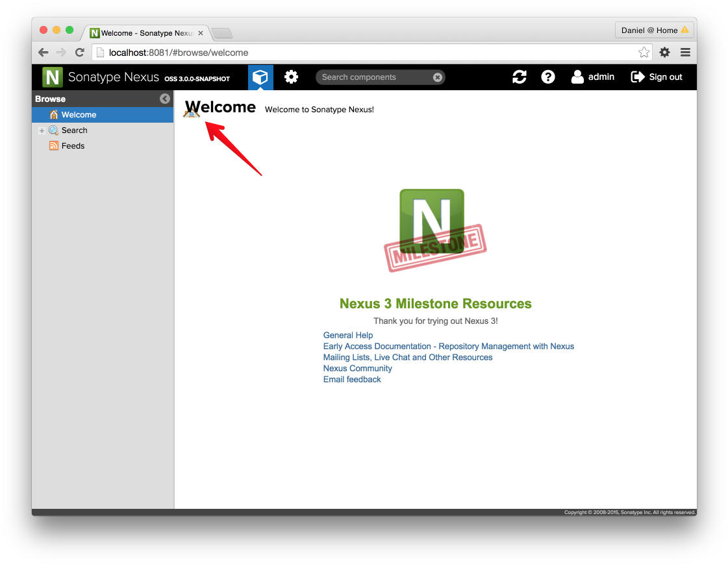Click the Refresh icon in Nexus header
The height and width of the screenshot is (564, 728).
coord(520,77)
